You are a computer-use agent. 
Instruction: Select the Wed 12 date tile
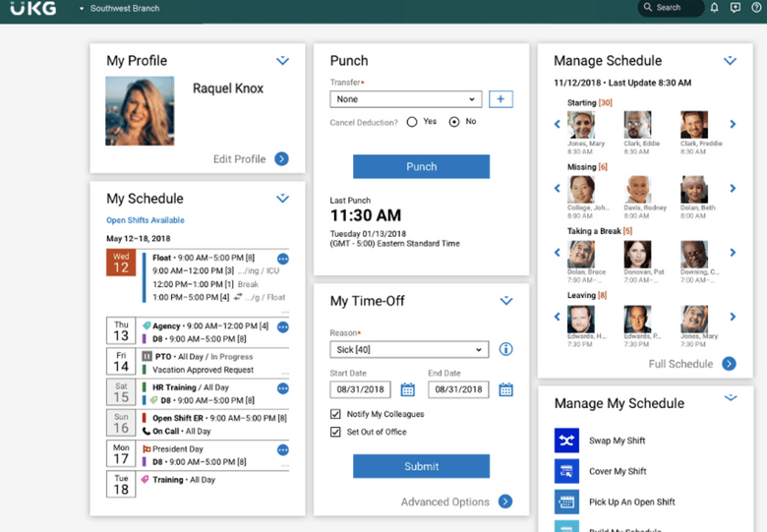[x=121, y=263]
